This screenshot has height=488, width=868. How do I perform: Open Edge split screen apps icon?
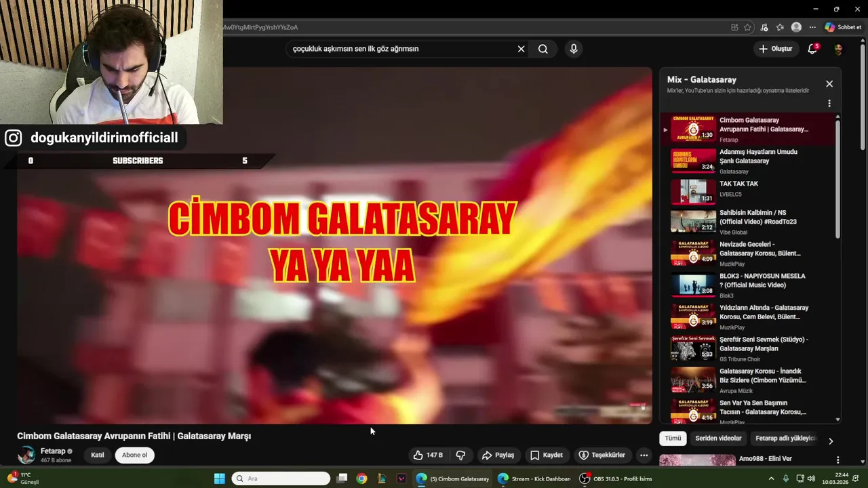click(734, 27)
